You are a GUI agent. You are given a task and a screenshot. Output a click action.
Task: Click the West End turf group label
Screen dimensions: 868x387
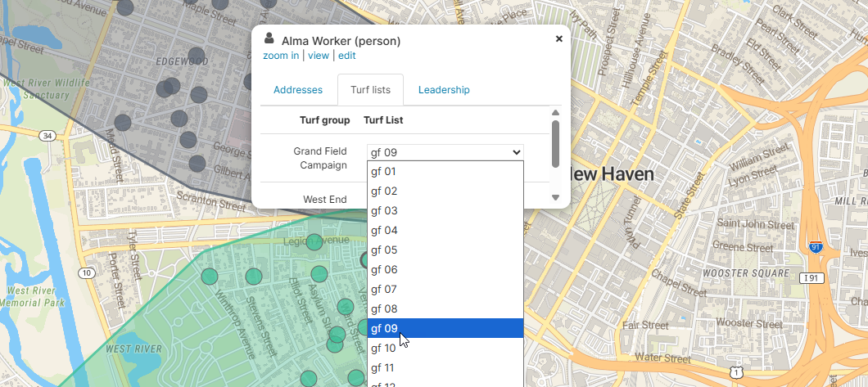click(325, 199)
